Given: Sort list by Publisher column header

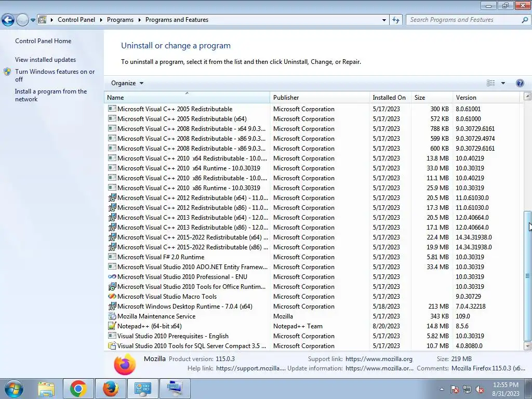Looking at the screenshot, I should tap(320, 97).
